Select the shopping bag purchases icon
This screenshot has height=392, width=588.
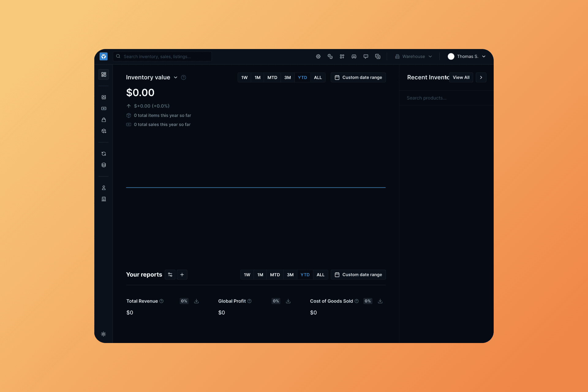pyautogui.click(x=104, y=120)
